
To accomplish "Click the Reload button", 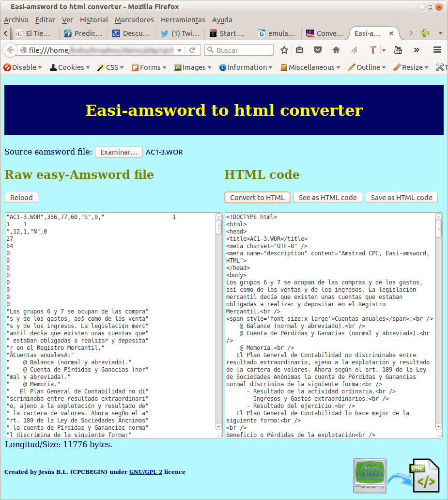I will click(21, 197).
